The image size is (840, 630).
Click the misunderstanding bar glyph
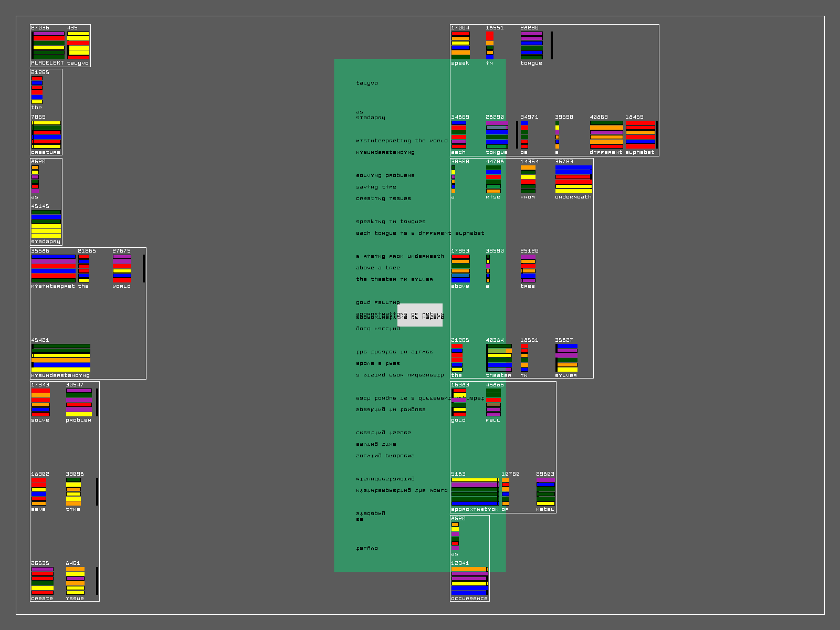pos(61,358)
